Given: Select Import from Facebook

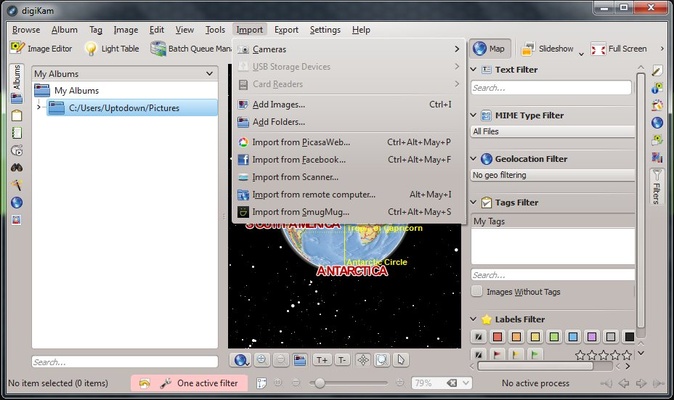Looking at the screenshot, I should pyautogui.click(x=349, y=160).
